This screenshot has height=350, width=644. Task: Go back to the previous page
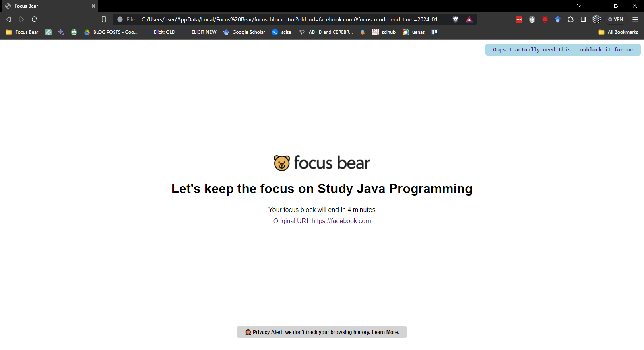9,19
